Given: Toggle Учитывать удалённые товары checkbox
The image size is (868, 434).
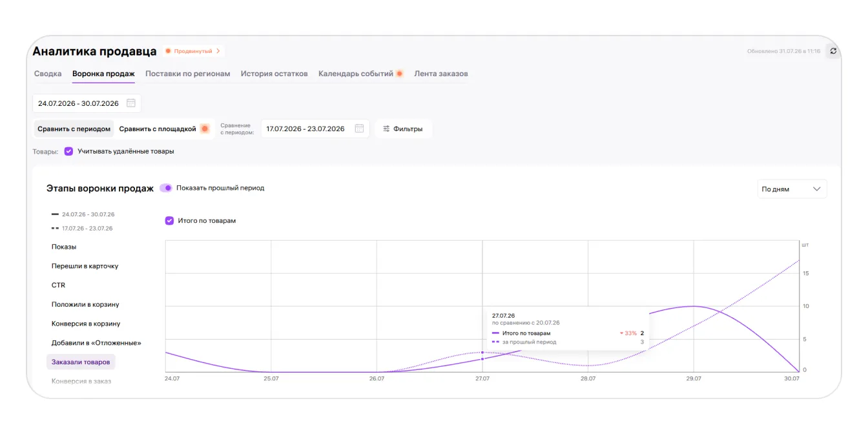Looking at the screenshot, I should [68, 151].
